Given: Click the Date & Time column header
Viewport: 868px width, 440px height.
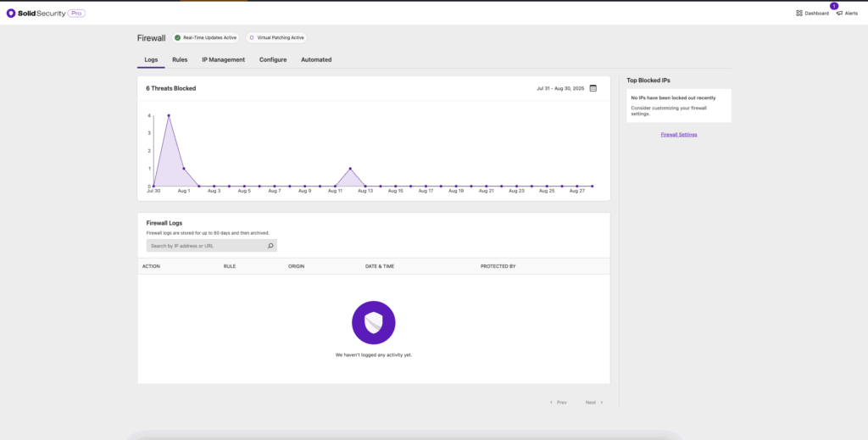Looking at the screenshot, I should [378, 266].
